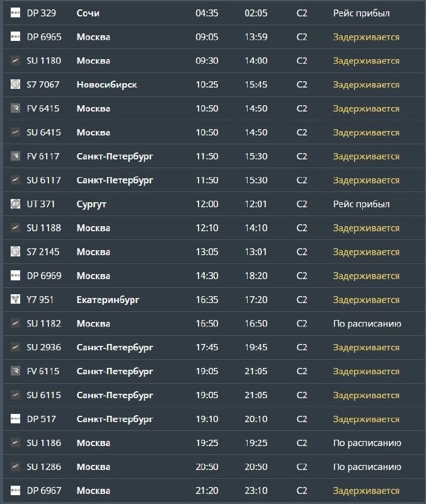Click the S7 logo beside S7 2145
The height and width of the screenshot is (504, 426).
point(15,251)
